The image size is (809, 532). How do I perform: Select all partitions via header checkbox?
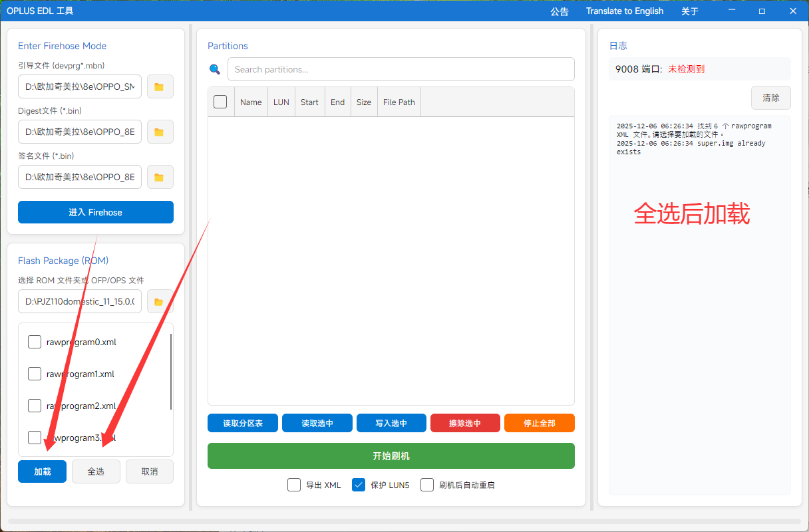point(220,102)
